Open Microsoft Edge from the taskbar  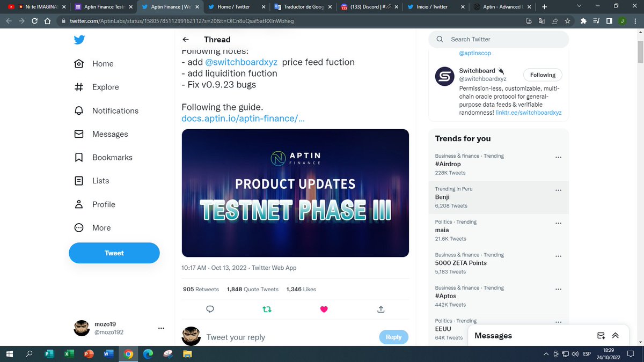coord(148,354)
